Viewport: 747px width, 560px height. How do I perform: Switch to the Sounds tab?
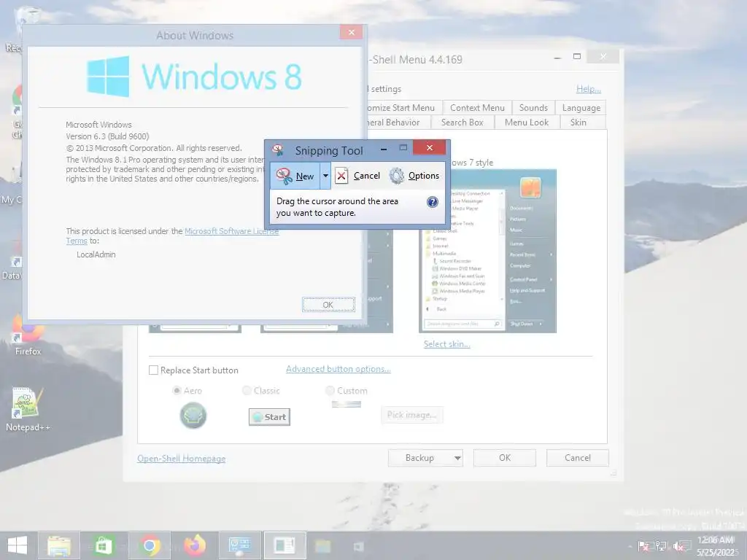tap(533, 108)
